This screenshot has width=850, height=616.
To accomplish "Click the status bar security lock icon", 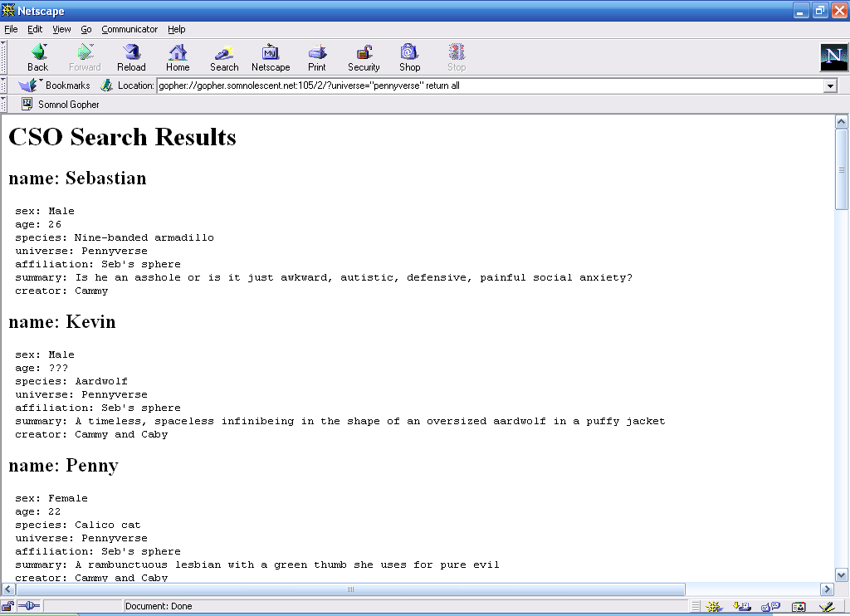I will point(7,606).
